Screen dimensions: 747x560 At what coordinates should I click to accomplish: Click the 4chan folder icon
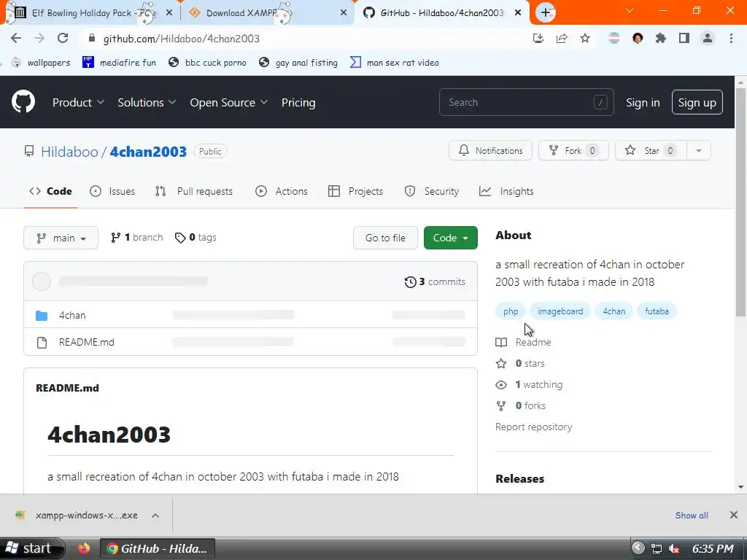tap(42, 315)
